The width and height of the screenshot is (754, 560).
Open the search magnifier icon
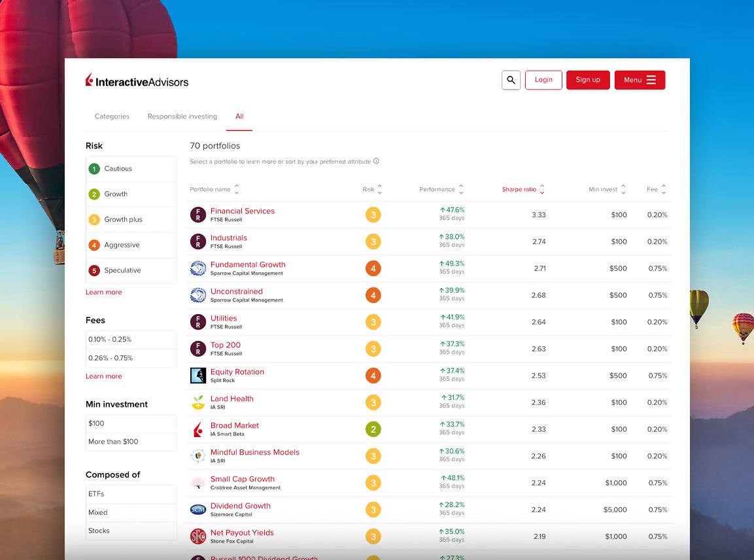point(511,80)
